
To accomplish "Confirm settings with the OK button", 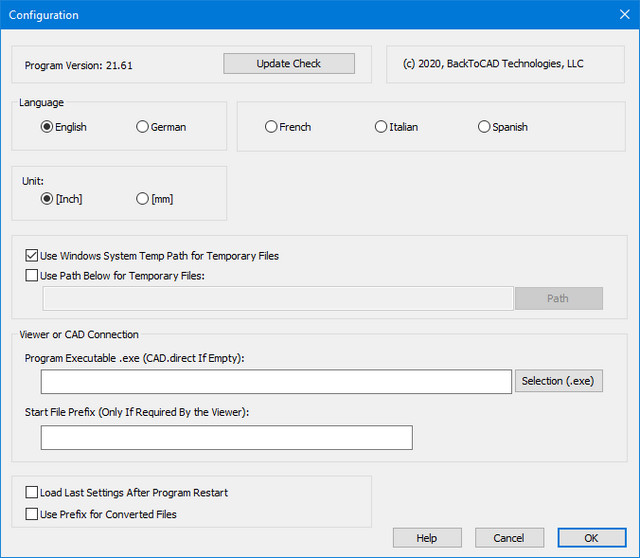I will click(592, 538).
